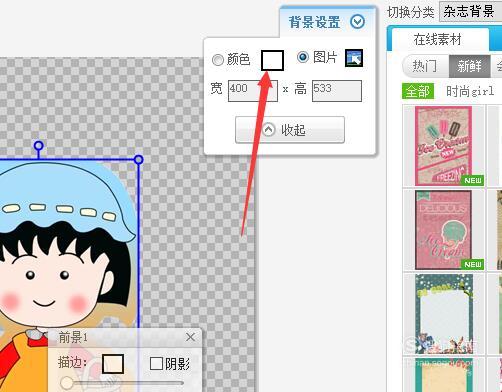This screenshot has height=392, width=502.
Task: Open the 切换分类 dropdown showing 杂志背景
Action: 470,12
